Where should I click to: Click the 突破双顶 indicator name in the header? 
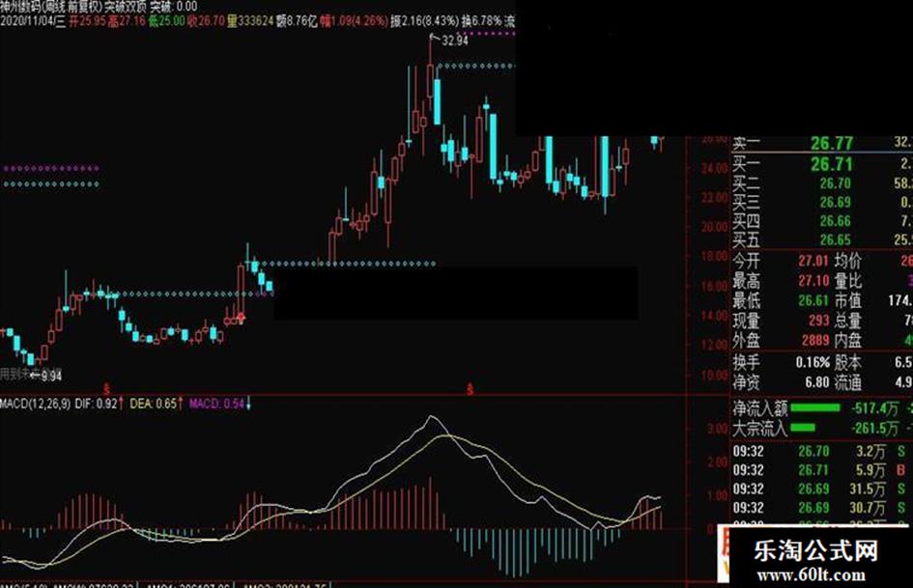[x=126, y=7]
